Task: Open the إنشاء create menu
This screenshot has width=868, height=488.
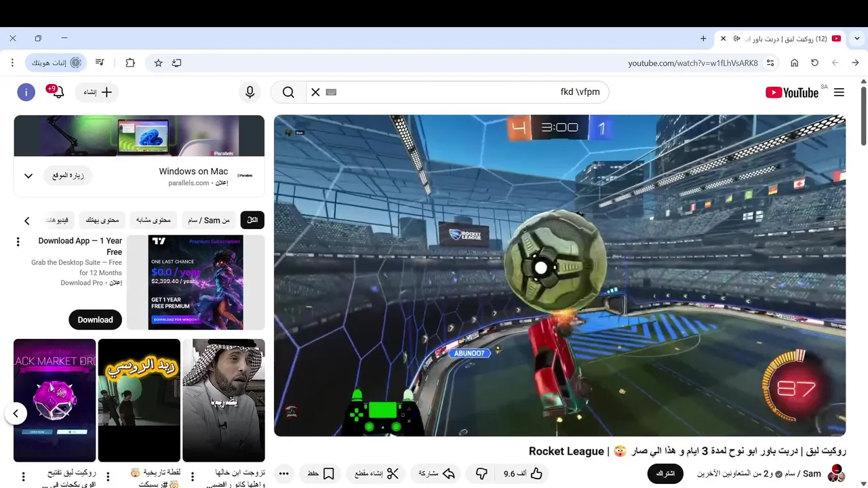Action: 97,92
